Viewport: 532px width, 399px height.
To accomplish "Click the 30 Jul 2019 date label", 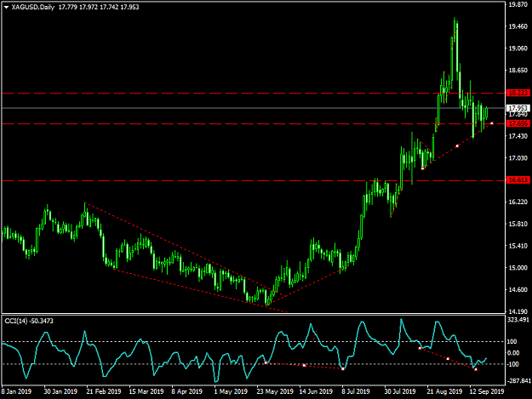I will point(400,391).
